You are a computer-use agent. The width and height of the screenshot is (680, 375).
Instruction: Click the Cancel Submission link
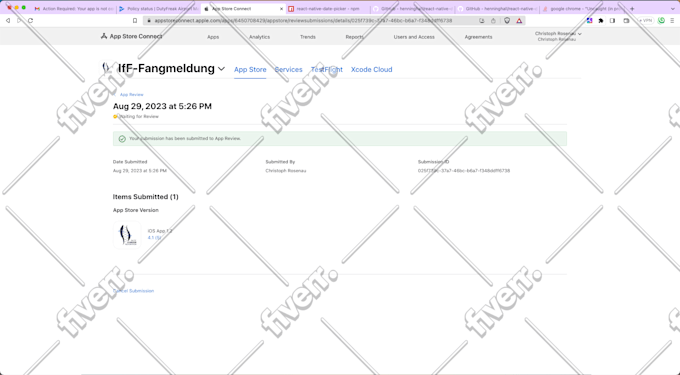[x=134, y=291]
